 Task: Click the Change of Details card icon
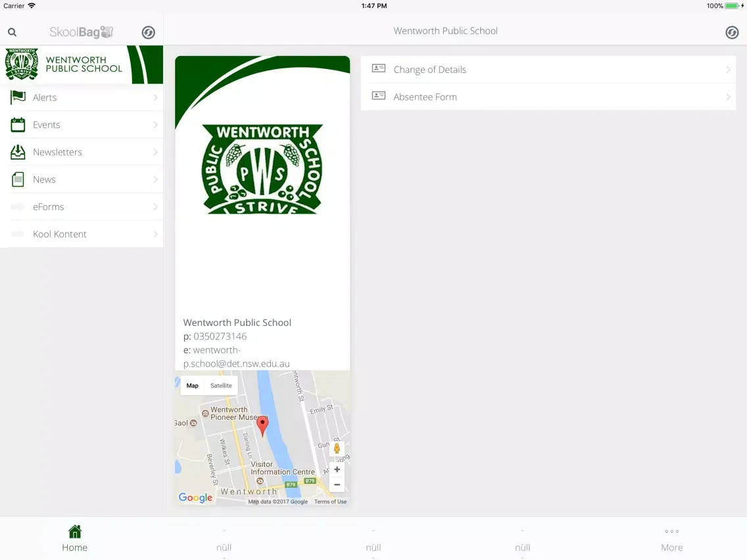point(379,68)
